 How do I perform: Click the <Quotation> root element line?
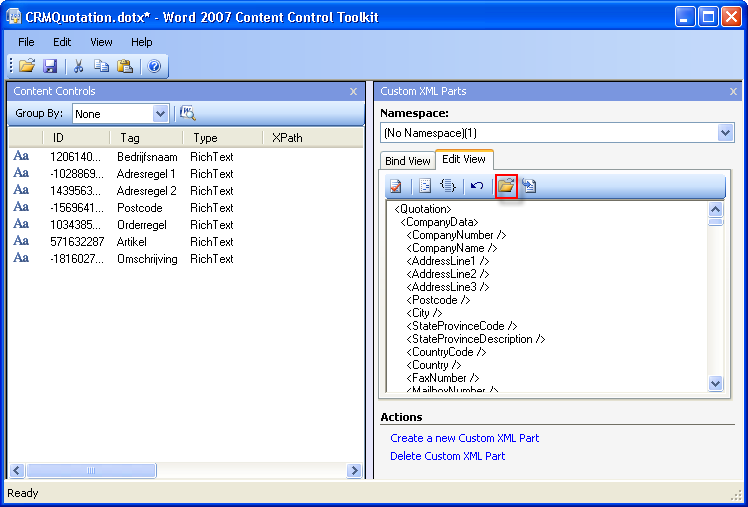[x=423, y=209]
